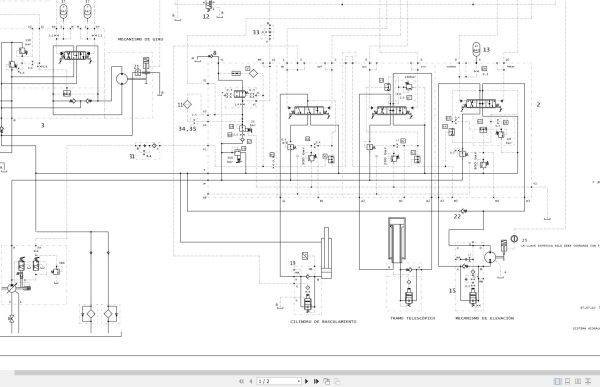Click the component number 11
This screenshot has height=387, width=600.
(180, 105)
